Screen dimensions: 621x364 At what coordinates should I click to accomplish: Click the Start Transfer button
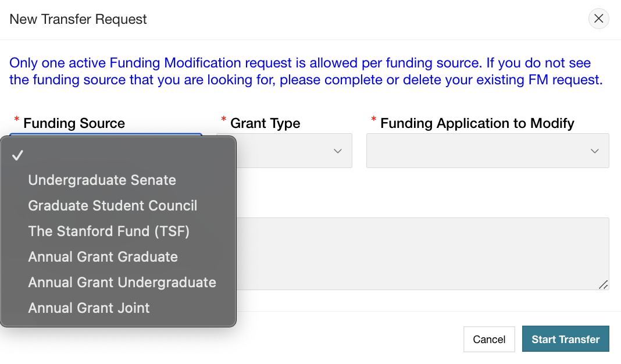pyautogui.click(x=565, y=339)
